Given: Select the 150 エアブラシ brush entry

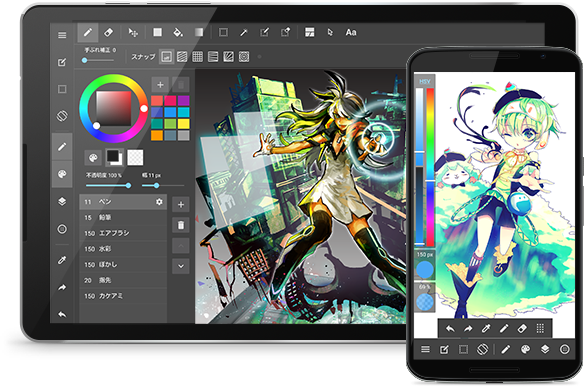Looking at the screenshot, I should [x=123, y=233].
